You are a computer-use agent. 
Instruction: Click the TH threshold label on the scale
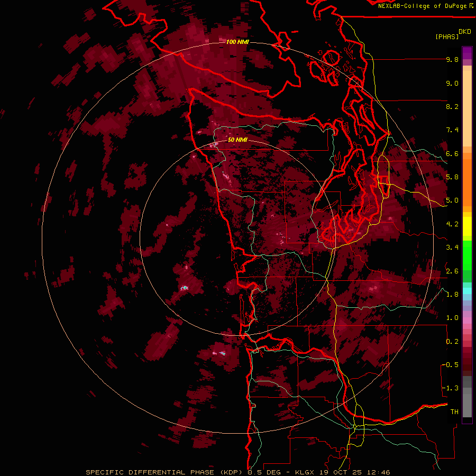click(x=454, y=412)
